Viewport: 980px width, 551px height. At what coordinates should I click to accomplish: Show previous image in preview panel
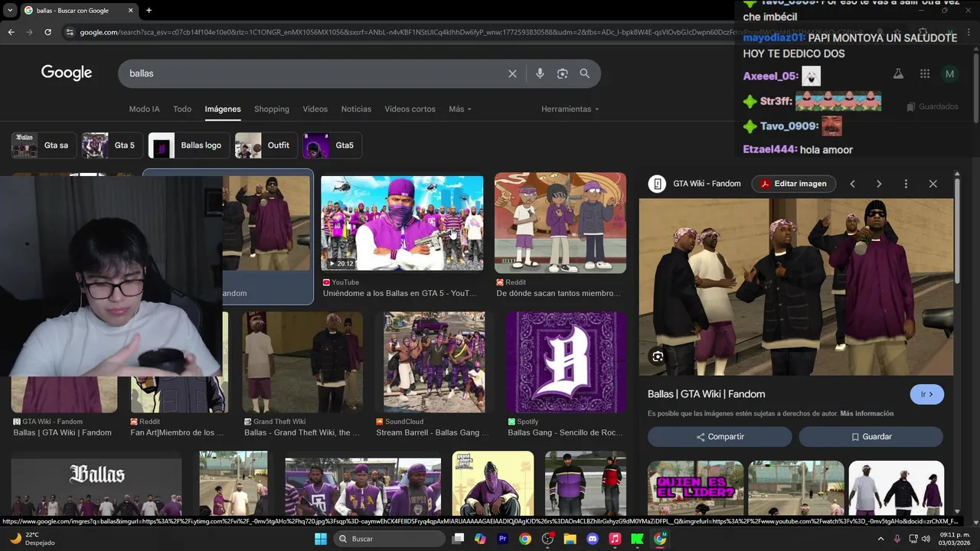pyautogui.click(x=852, y=184)
